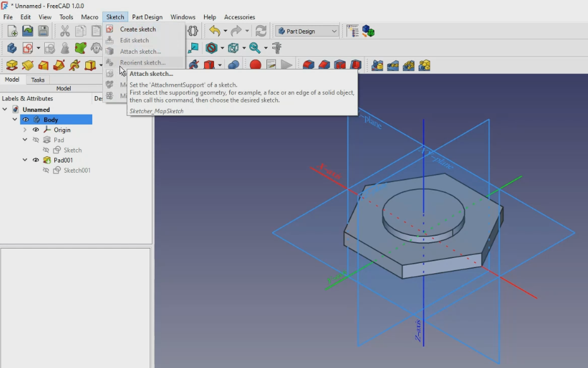The width and height of the screenshot is (588, 368).
Task: Create a new document
Action: (x=11, y=30)
